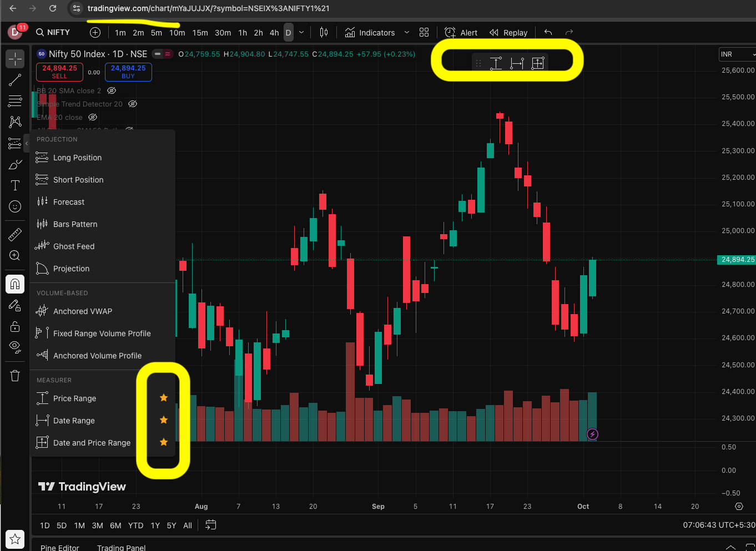Click the red SELL button
The height and width of the screenshot is (551, 756).
(60, 72)
